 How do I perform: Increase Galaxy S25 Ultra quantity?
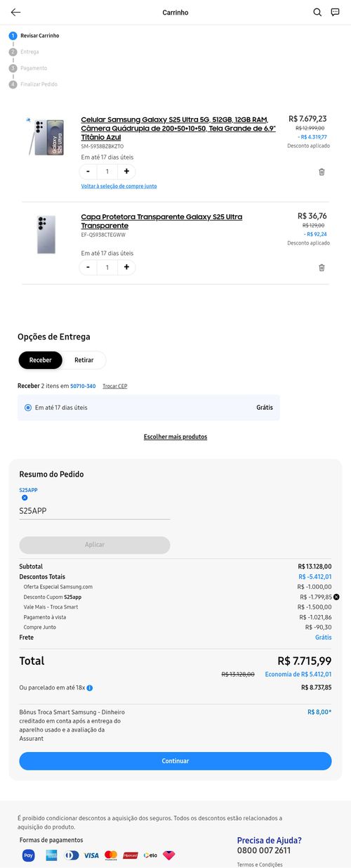126,171
